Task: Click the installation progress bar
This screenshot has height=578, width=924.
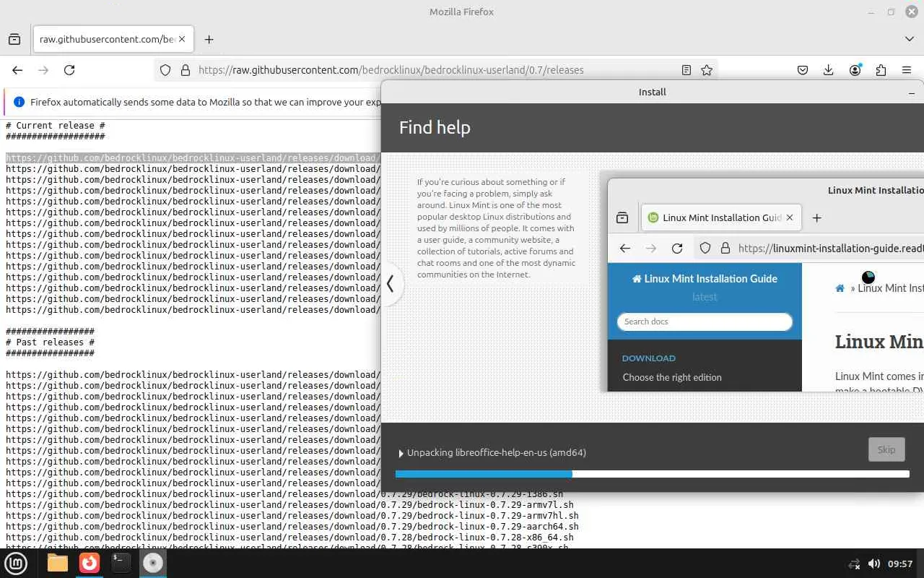Action: point(652,474)
